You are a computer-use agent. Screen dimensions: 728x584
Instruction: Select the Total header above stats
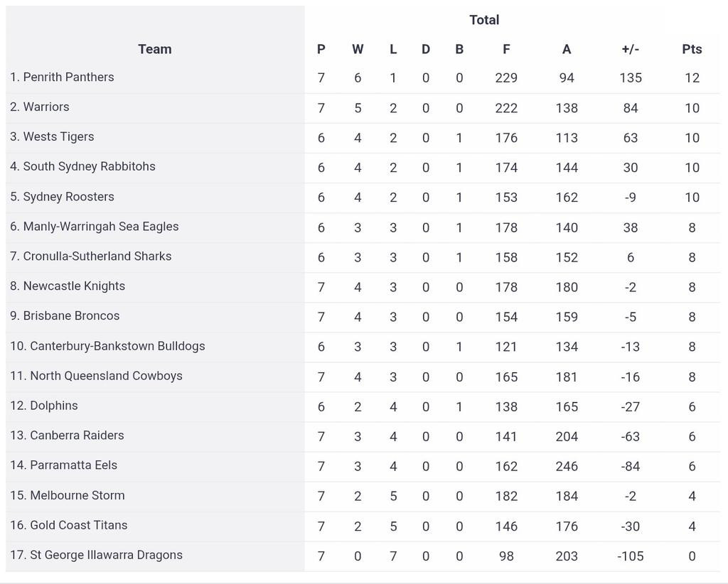484,19
